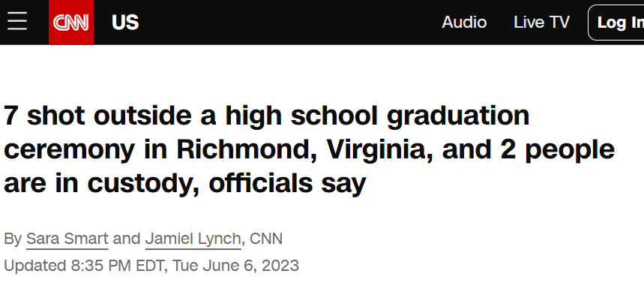Viewport: 644px width, 304px height.
Task: Go to the US section
Action: click(125, 23)
